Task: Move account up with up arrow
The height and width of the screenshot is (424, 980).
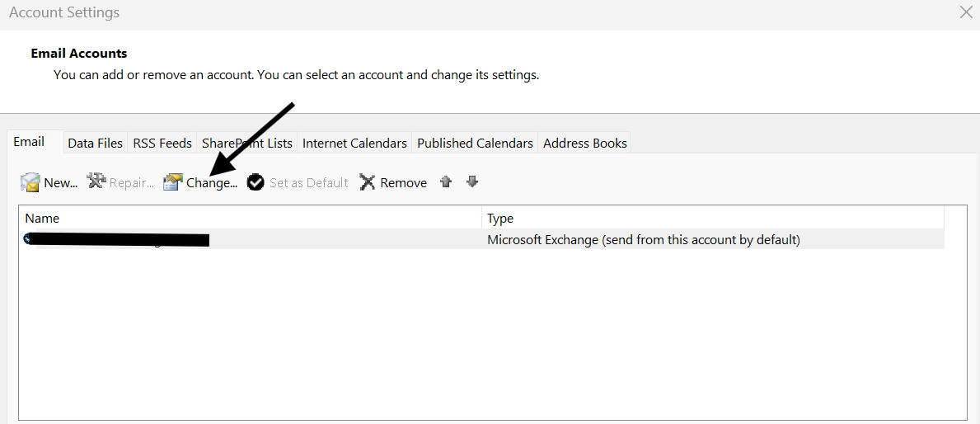Action: point(446,182)
